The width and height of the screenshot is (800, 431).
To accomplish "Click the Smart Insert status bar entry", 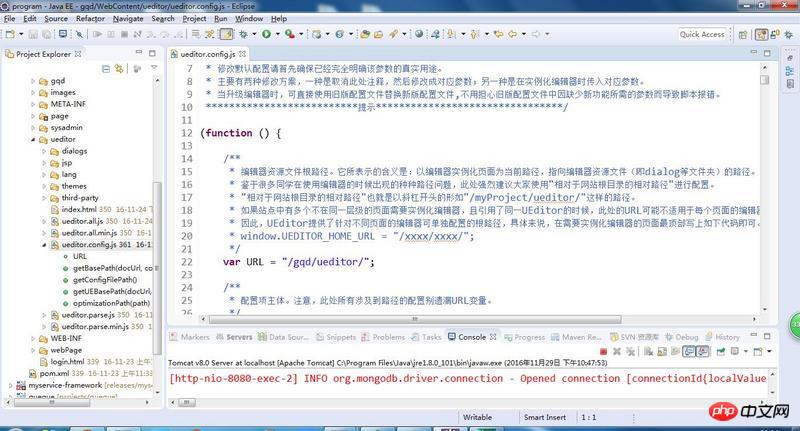I will [545, 417].
